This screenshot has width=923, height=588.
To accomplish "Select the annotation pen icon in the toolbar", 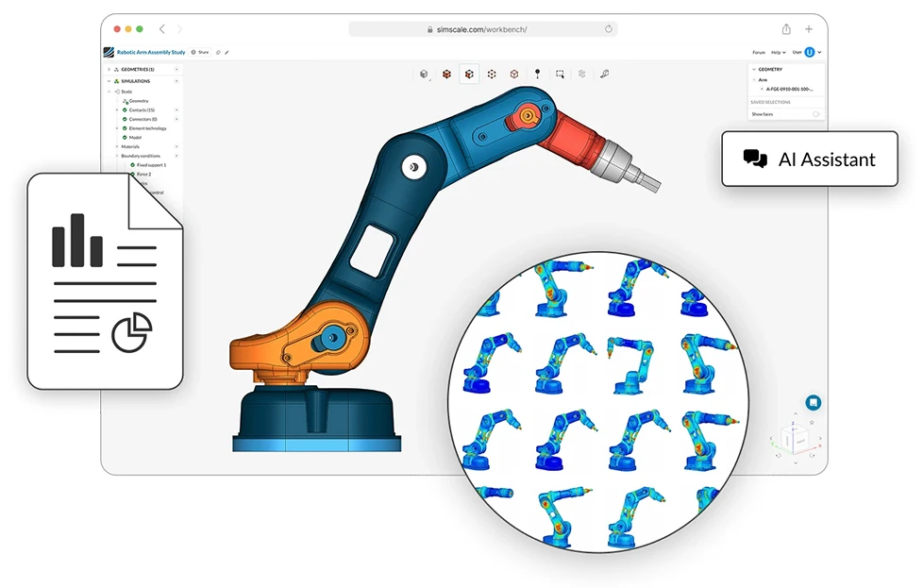I will coord(606,74).
